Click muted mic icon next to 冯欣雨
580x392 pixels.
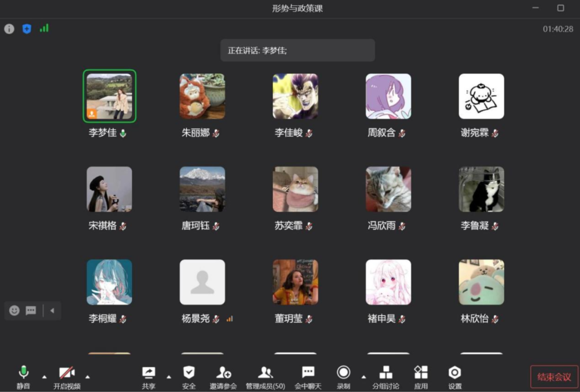[x=402, y=226]
